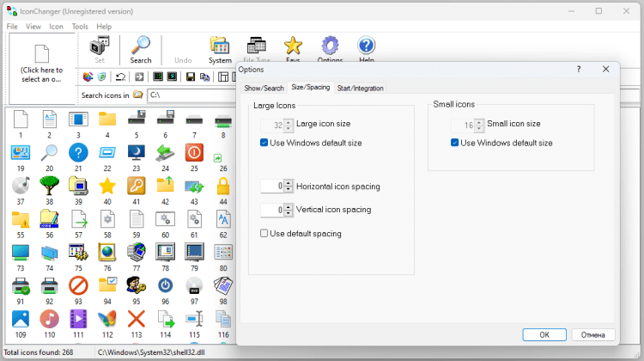Select icon 109 picture image
This screenshot has width=644, height=361.
point(21,319)
